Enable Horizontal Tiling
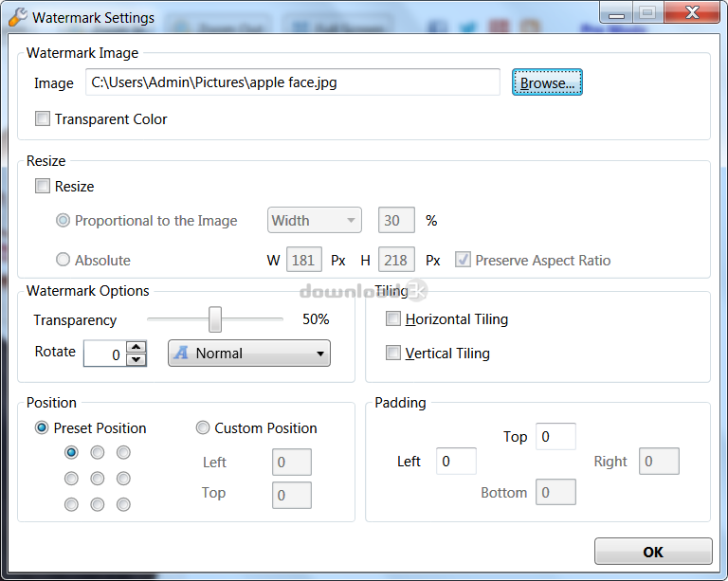The height and width of the screenshot is (581, 728). pos(393,319)
